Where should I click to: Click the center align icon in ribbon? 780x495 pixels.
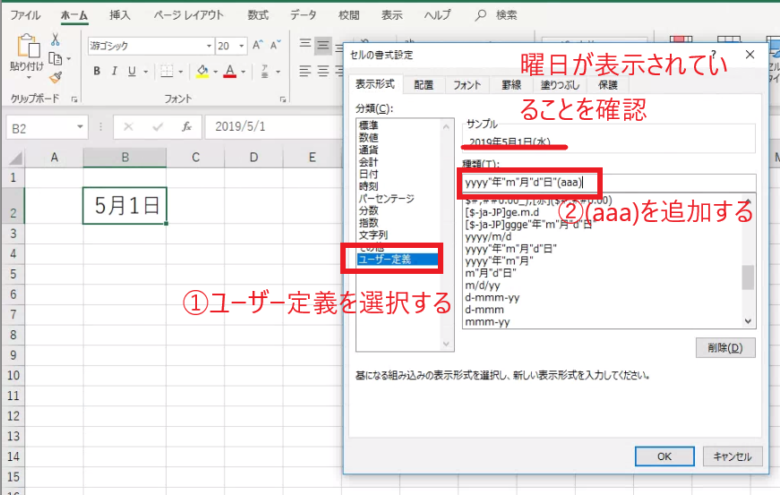pyautogui.click(x=323, y=46)
